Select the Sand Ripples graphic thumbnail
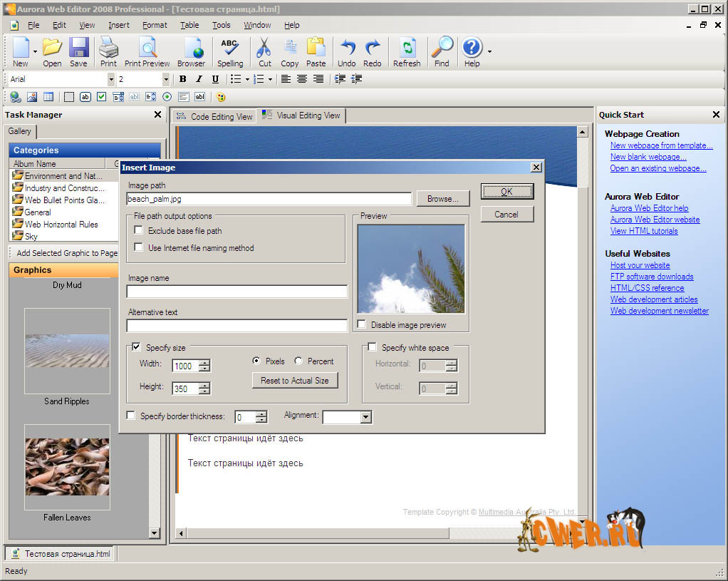Screen dimensions: 728x581 tap(67, 351)
